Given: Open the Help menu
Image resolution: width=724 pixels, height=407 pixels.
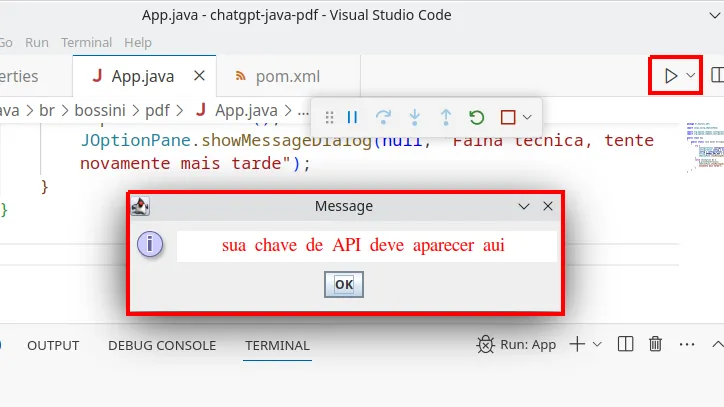Looking at the screenshot, I should pos(138,43).
